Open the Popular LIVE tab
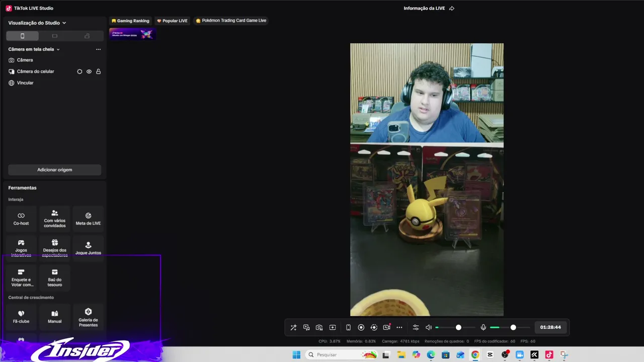Image resolution: width=644 pixels, height=362 pixels. coord(173,21)
